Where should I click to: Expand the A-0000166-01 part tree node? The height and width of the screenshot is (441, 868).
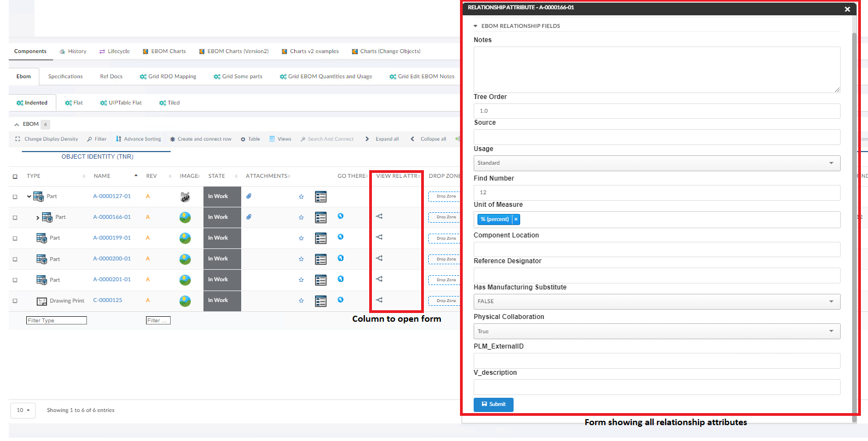tap(38, 218)
